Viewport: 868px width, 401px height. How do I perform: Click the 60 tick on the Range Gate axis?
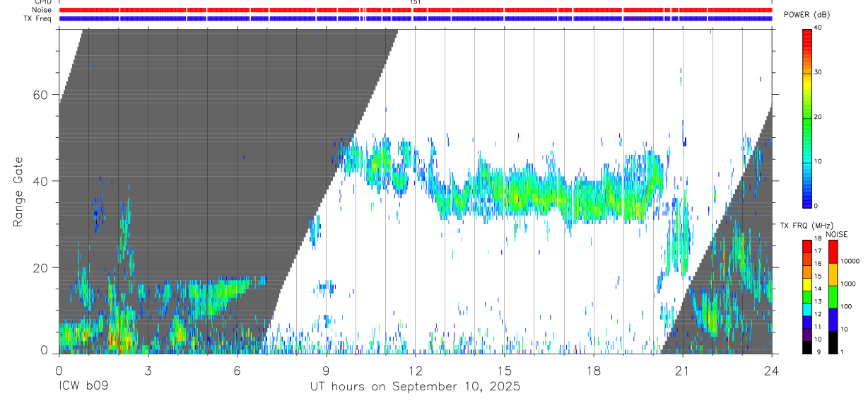click(41, 95)
